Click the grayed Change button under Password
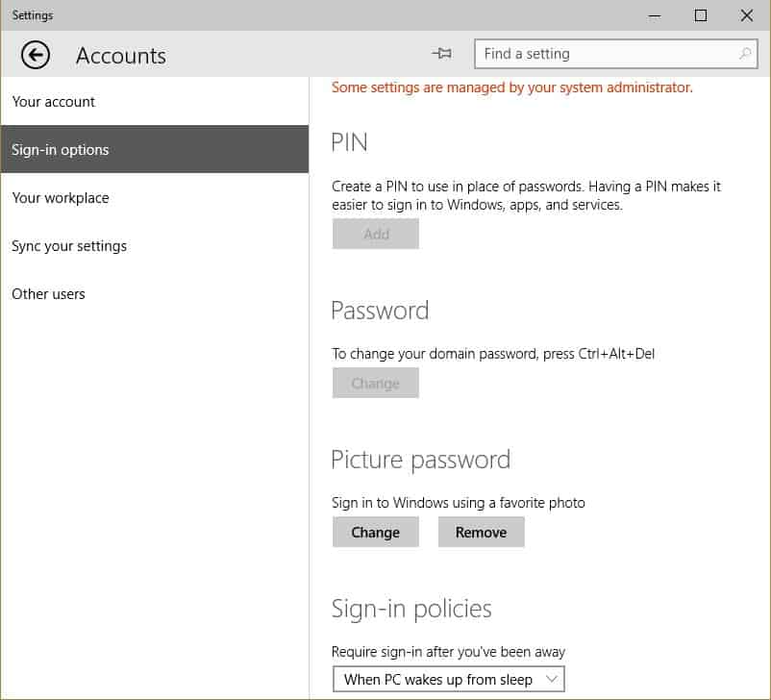Viewport: 771px width, 700px height. click(x=376, y=383)
